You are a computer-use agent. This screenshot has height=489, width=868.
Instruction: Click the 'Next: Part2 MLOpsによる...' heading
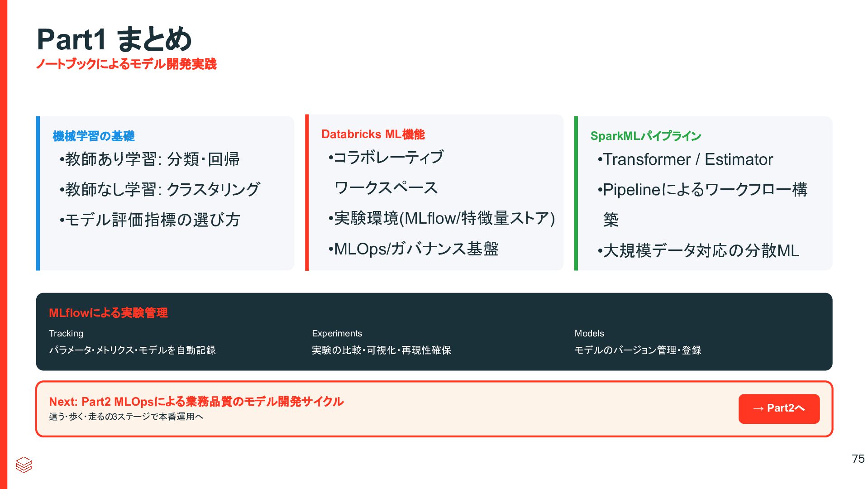(196, 402)
